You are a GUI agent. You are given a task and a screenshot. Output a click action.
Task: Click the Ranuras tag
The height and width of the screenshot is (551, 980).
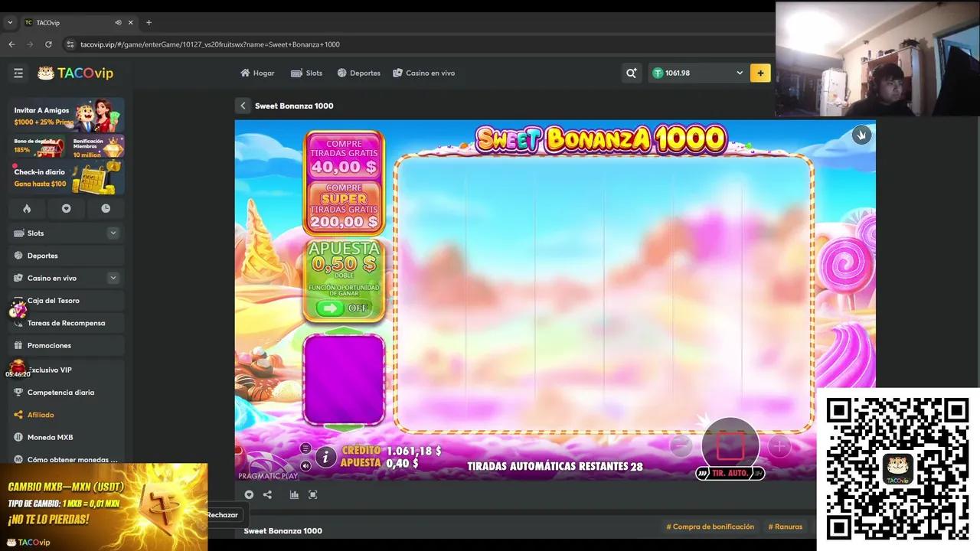coord(786,527)
